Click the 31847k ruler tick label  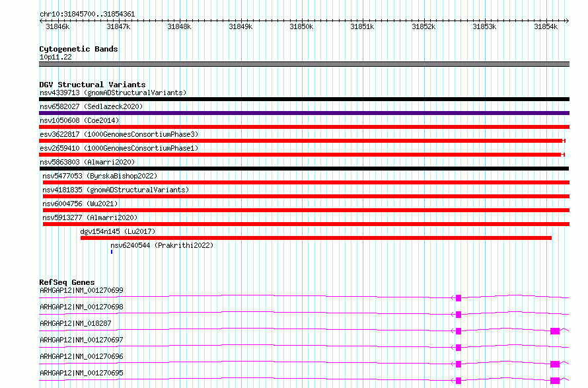coord(118,27)
